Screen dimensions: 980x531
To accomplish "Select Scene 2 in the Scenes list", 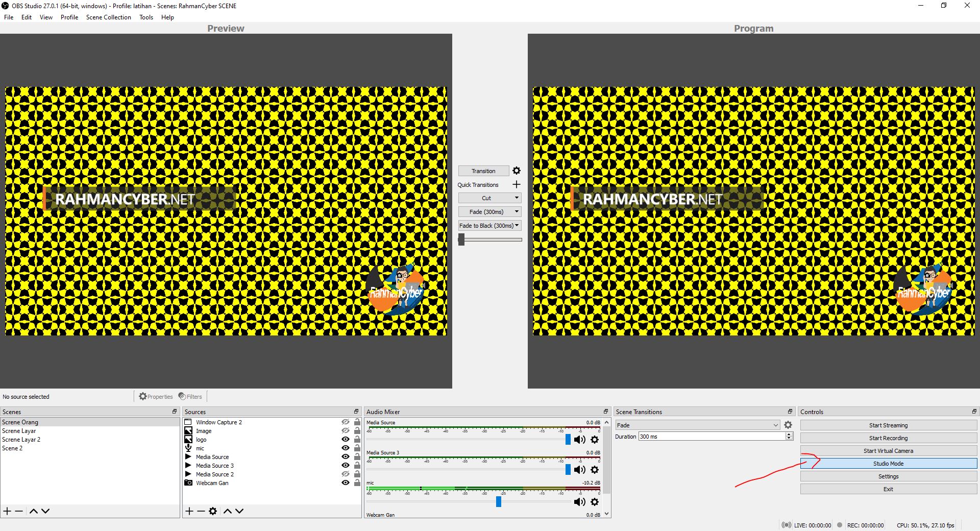I will pyautogui.click(x=13, y=448).
